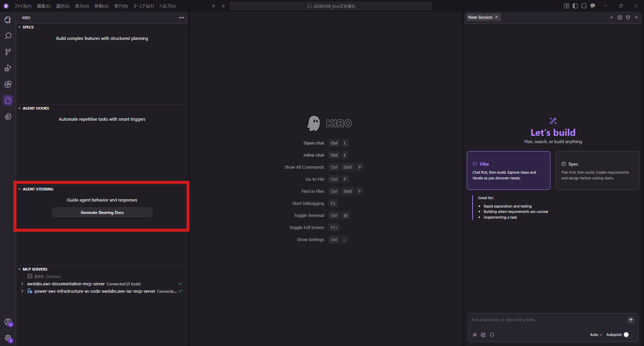The image size is (644, 346).
Task: Expand the awslabs.aws-documentation-mcp-server item
Action: pos(22,284)
